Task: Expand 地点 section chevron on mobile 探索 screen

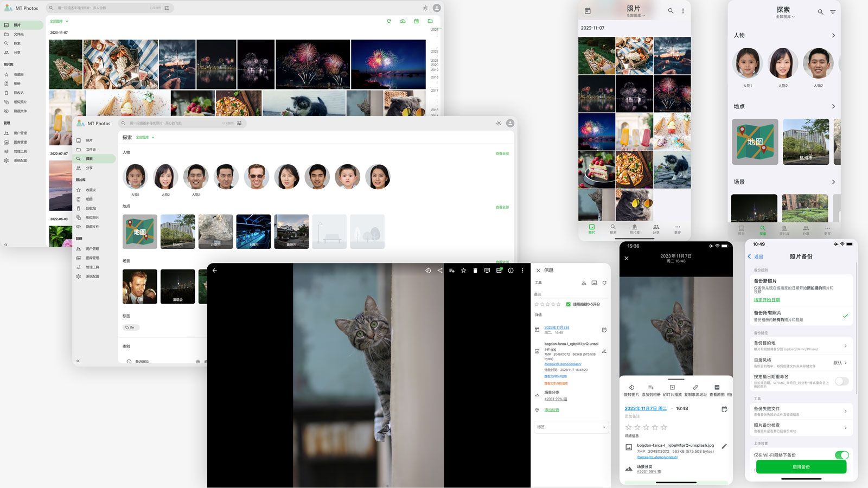Action: tap(833, 106)
